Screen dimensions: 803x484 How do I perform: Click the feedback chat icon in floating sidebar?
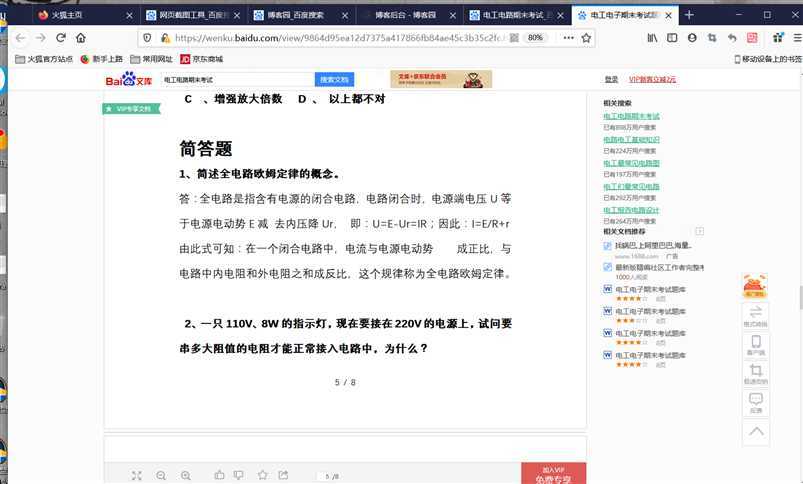click(x=755, y=402)
